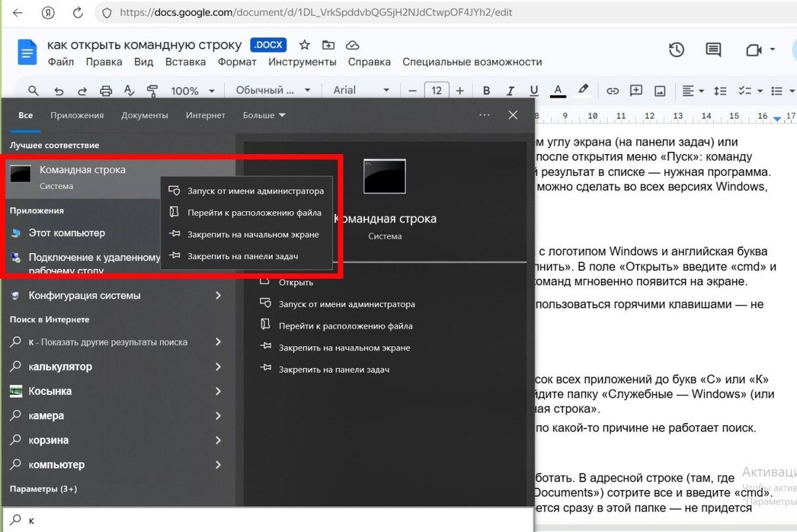Click the search magnifier in Docs toolbar
Viewport: 797px width, 532px height.
[33, 91]
